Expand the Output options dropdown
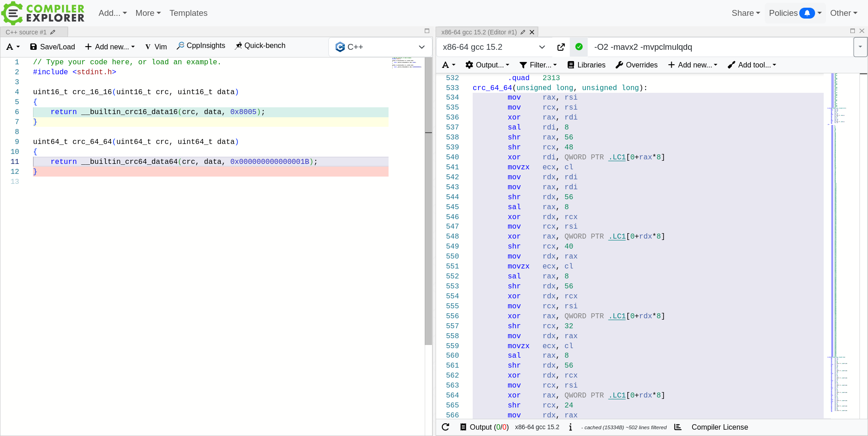868x436 pixels. pyautogui.click(x=488, y=65)
